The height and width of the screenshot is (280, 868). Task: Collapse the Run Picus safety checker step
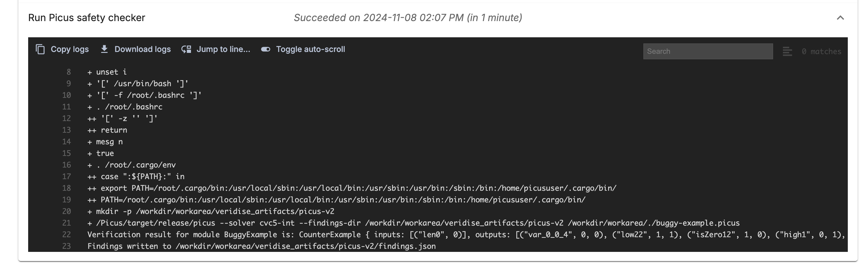840,18
